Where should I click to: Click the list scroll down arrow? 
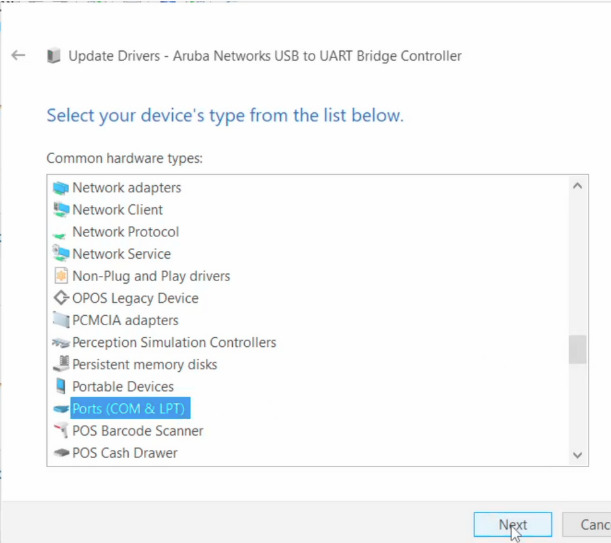tap(578, 455)
